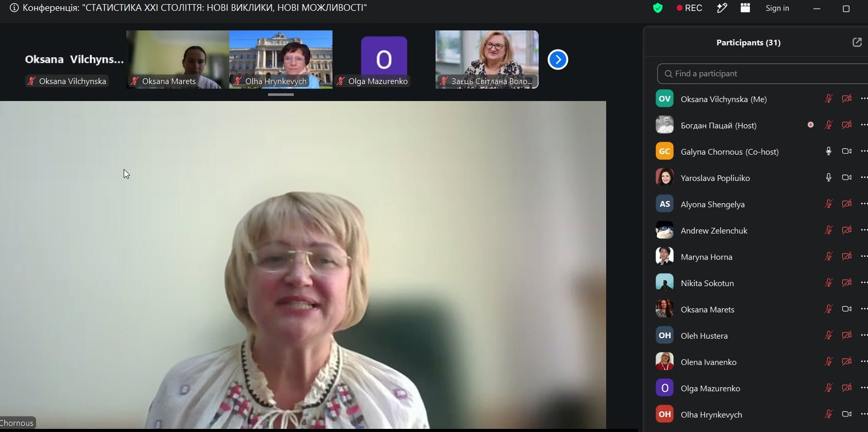The width and height of the screenshot is (868, 432).
Task: Click the REC recording indicator
Action: [689, 8]
